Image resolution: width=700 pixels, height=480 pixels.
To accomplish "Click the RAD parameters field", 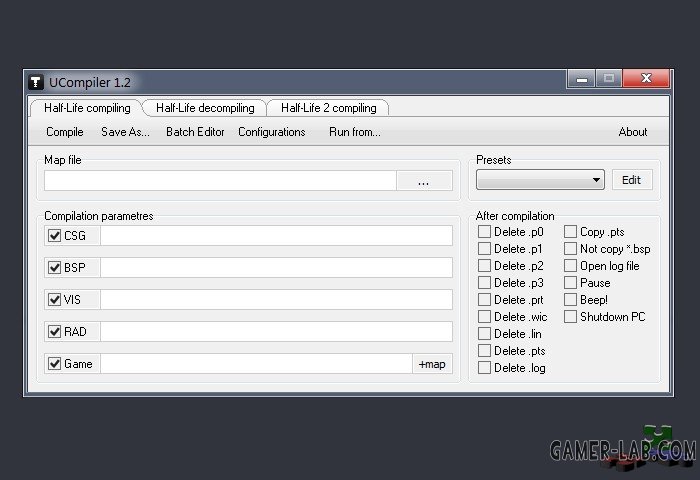I will pyautogui.click(x=276, y=332).
